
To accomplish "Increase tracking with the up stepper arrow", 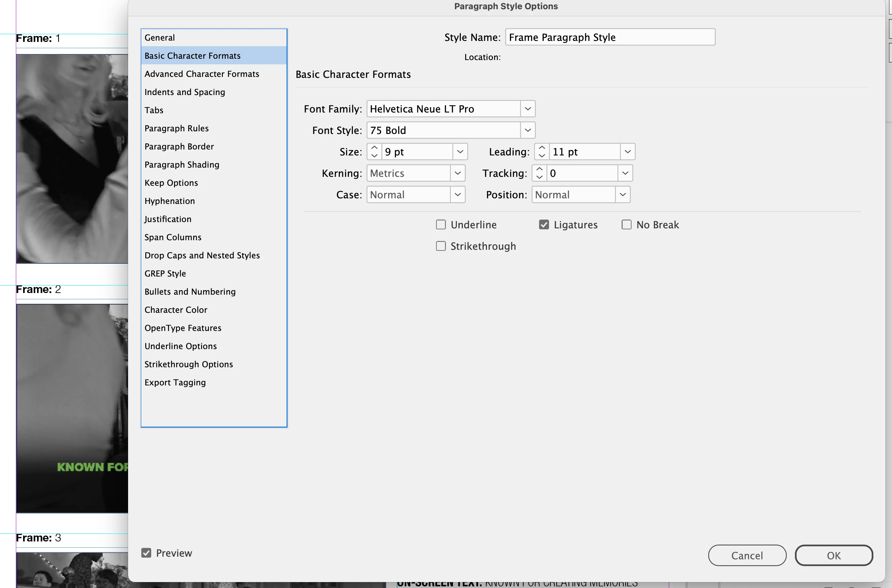I will pyautogui.click(x=539, y=169).
